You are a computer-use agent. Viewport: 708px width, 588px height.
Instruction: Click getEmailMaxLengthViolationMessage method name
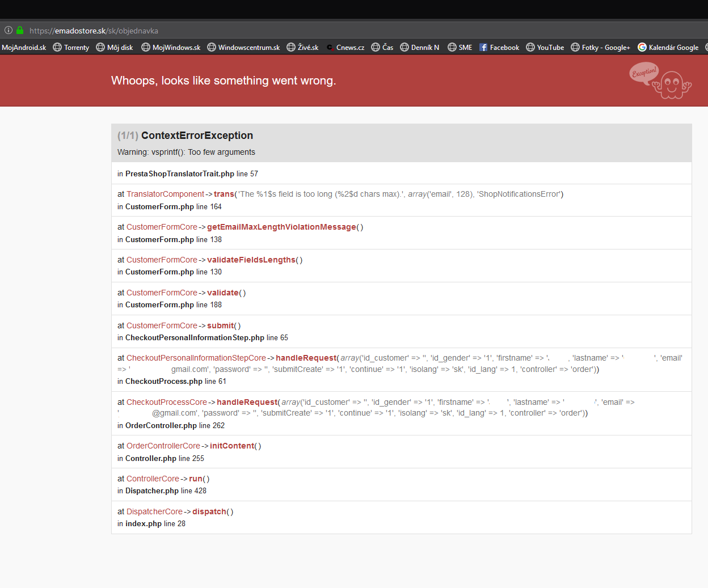click(x=281, y=227)
